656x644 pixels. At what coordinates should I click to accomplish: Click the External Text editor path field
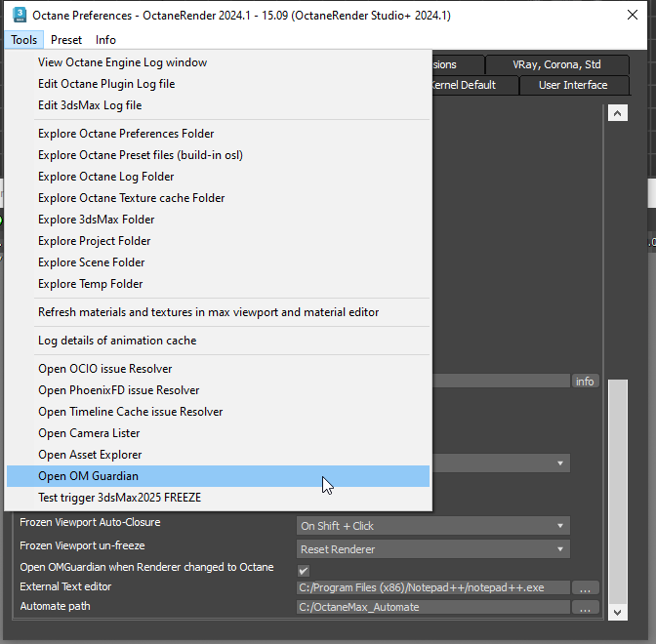pyautogui.click(x=432, y=587)
